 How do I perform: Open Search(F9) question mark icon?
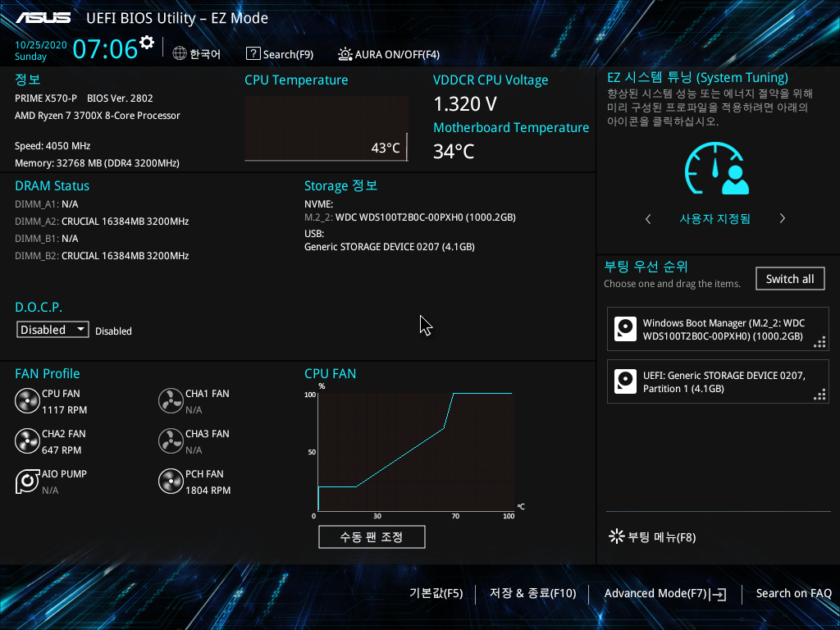(x=253, y=53)
